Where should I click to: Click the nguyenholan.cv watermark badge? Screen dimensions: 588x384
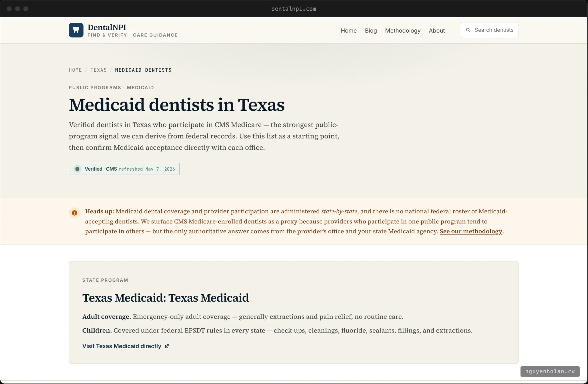coord(550,371)
